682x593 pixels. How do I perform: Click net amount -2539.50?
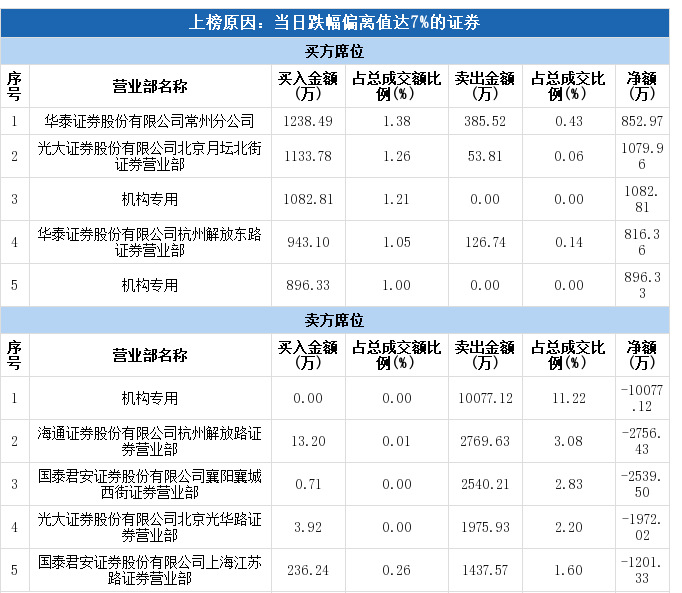click(x=642, y=484)
